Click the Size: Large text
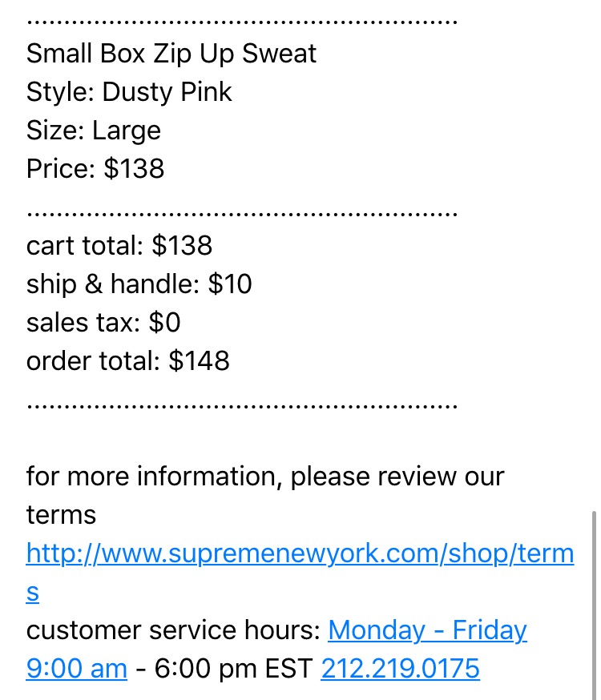The height and width of the screenshot is (700, 601). click(x=93, y=131)
